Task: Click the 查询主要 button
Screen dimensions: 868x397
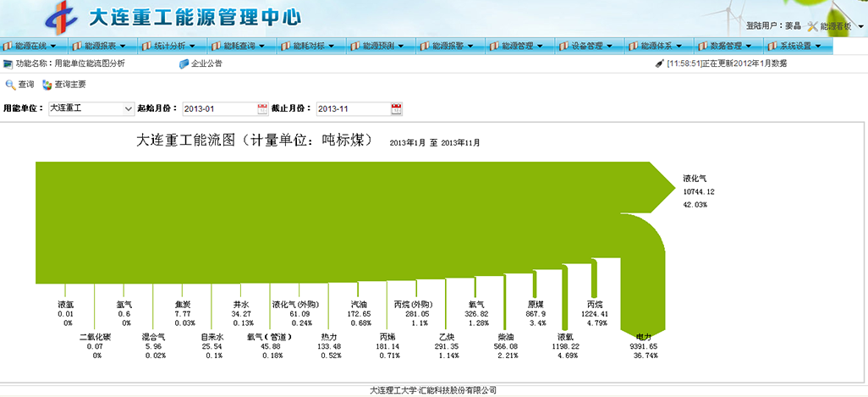Action: point(69,85)
